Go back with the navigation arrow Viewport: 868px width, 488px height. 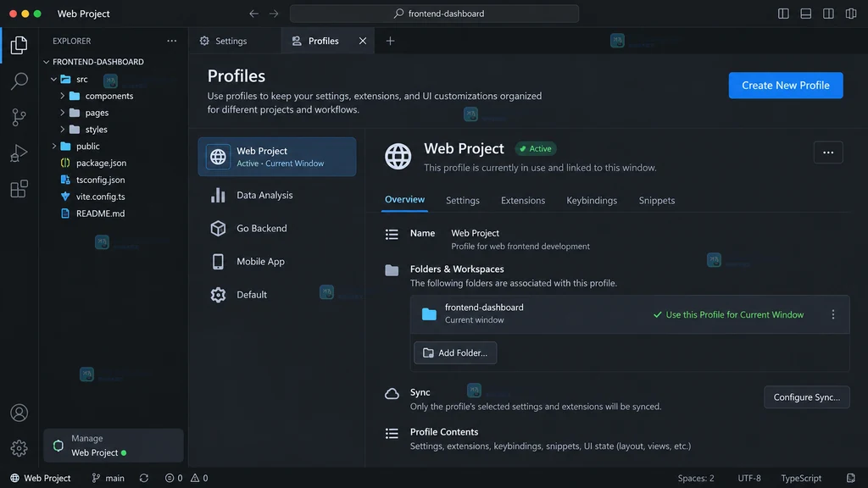pyautogui.click(x=253, y=14)
